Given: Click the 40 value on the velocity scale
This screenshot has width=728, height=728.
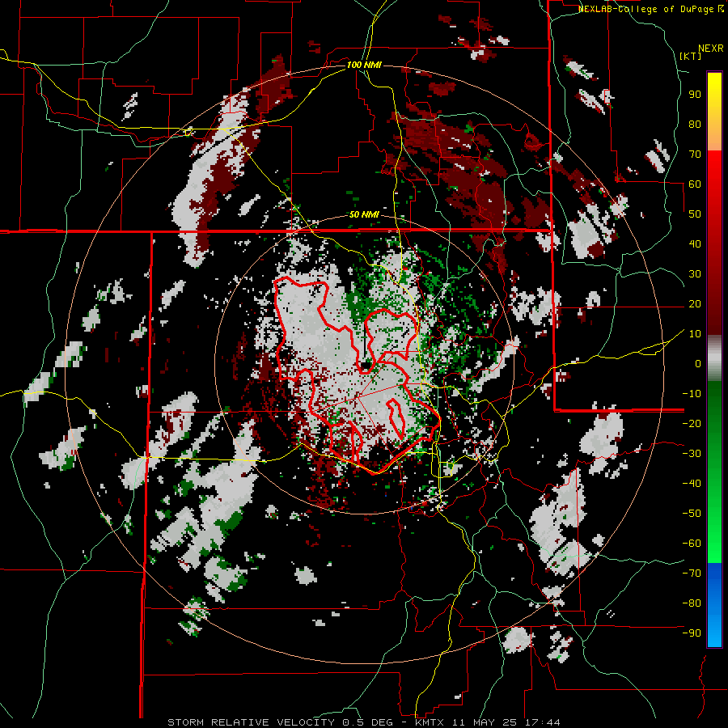Looking at the screenshot, I should point(695,243).
